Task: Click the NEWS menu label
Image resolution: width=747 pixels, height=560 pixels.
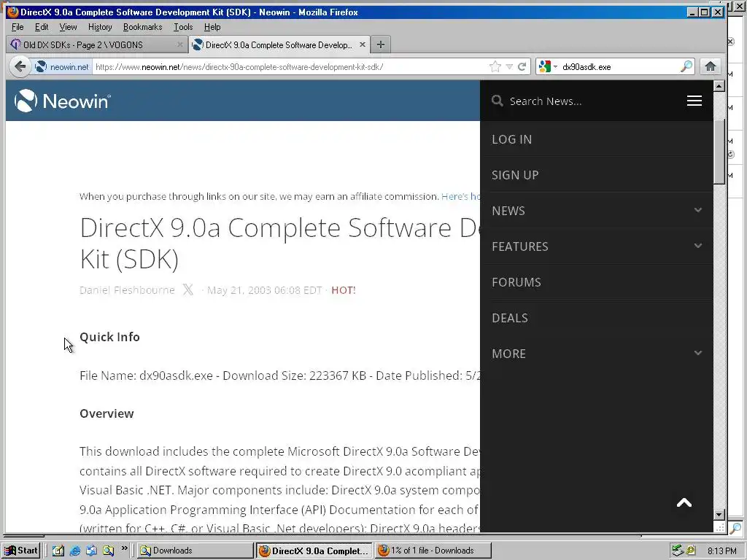Action: pos(508,211)
